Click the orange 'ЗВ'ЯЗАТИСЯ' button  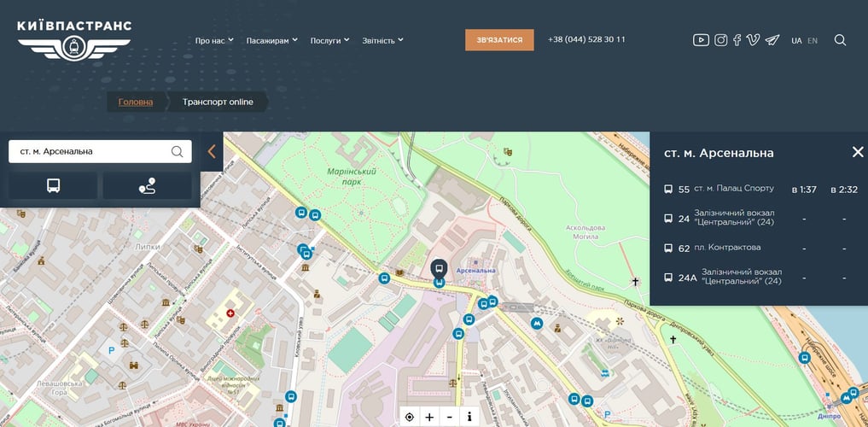click(499, 40)
